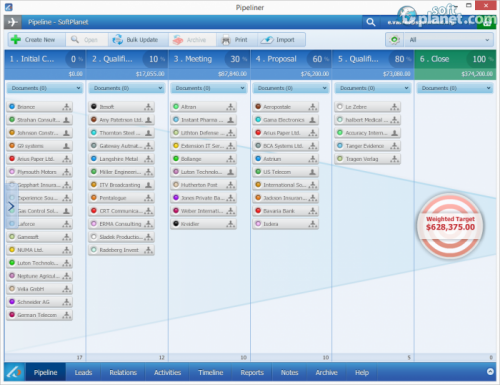Viewport: 500px width, 385px height.
Task: Open the Archive tab in bottom bar
Action: (x=326, y=372)
